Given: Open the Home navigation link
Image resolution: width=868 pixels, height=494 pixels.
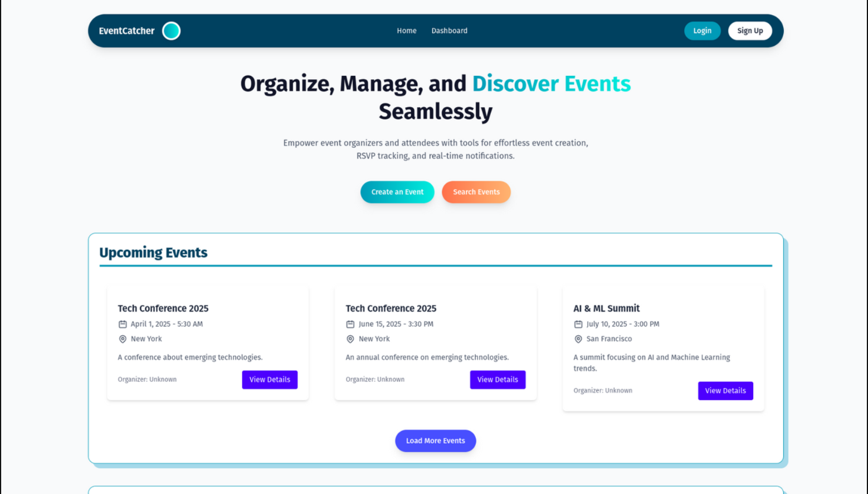Looking at the screenshot, I should point(406,31).
